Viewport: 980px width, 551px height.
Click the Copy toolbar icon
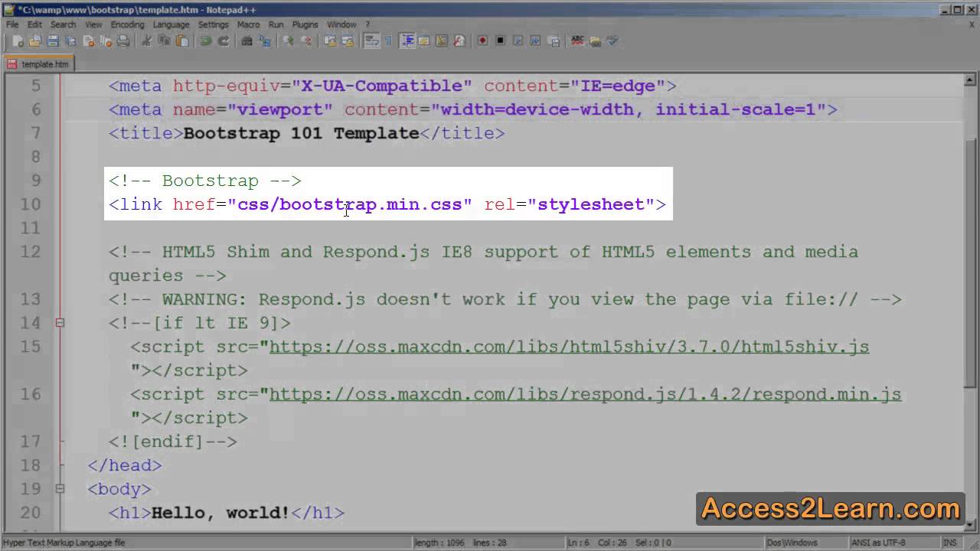click(164, 41)
